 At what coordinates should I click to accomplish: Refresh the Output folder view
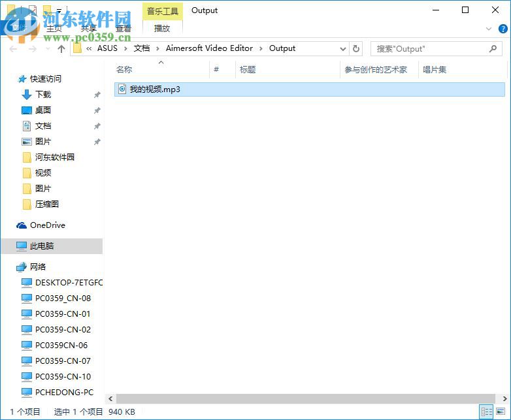356,48
